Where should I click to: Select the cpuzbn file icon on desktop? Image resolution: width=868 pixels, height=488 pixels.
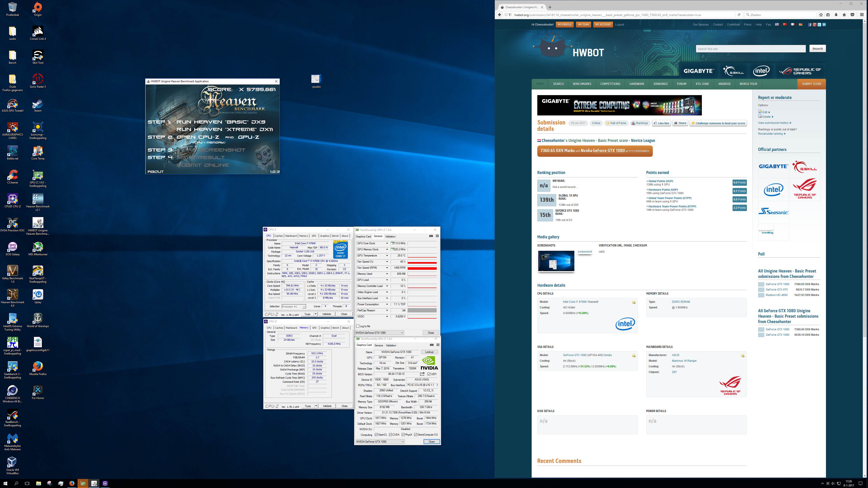(316, 82)
